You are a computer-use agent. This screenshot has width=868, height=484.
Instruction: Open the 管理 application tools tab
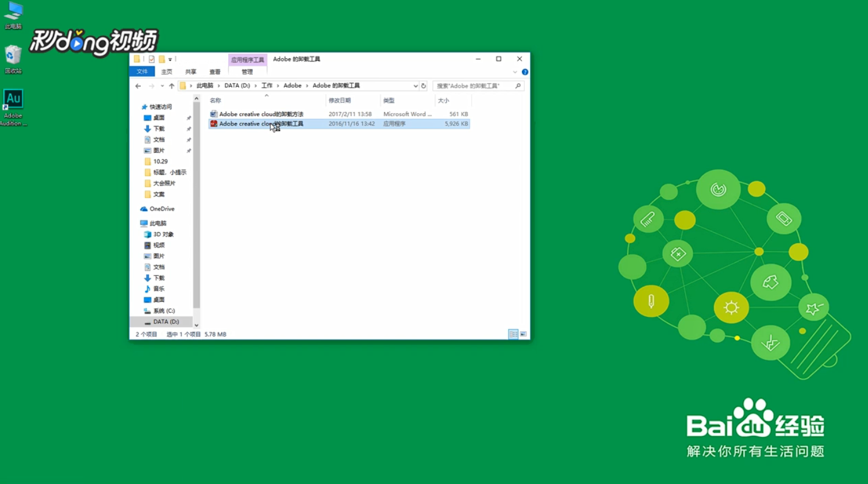click(247, 72)
